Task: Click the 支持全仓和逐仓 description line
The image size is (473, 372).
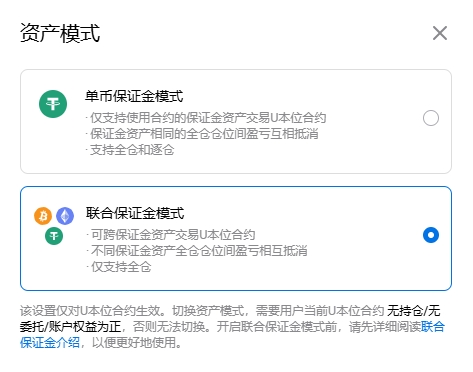Action: coord(130,150)
